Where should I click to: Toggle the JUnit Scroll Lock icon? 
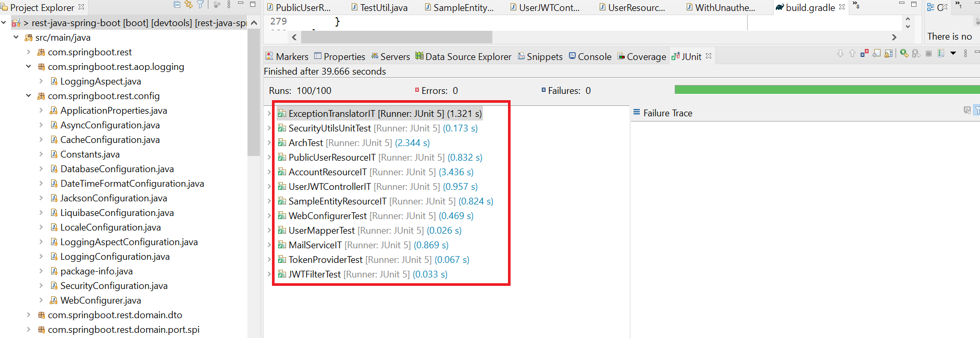coord(889,53)
